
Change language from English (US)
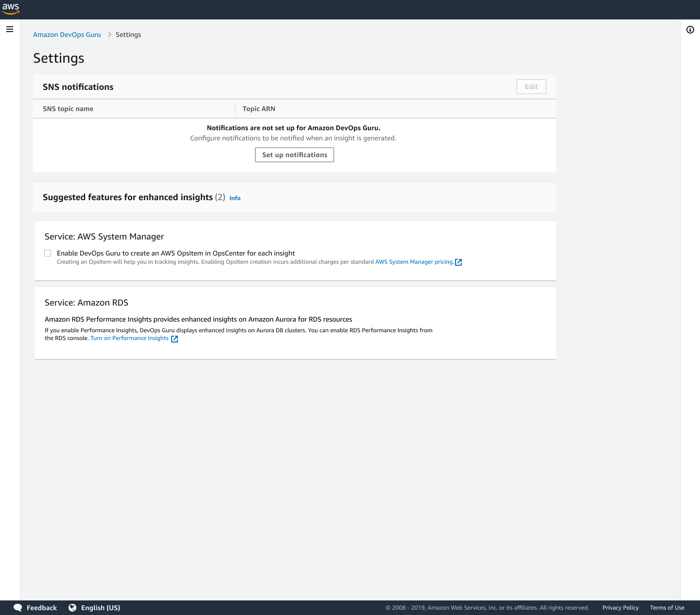101,608
